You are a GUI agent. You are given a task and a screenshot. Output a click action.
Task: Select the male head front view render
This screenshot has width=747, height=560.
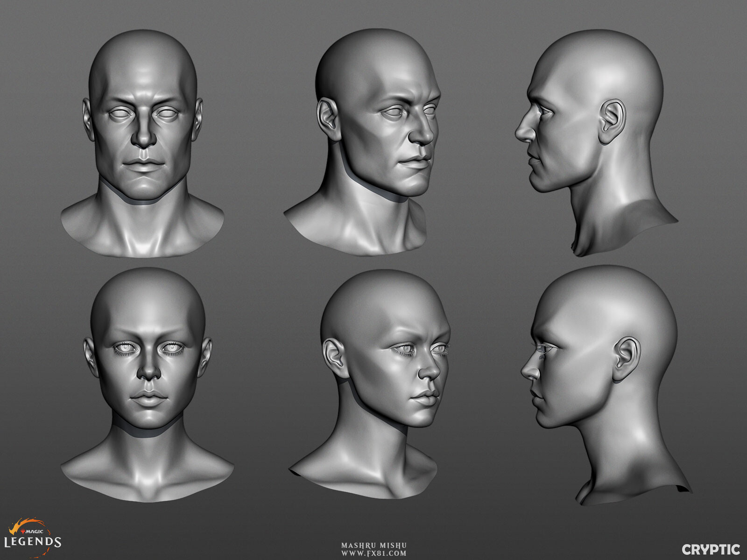tap(142, 144)
